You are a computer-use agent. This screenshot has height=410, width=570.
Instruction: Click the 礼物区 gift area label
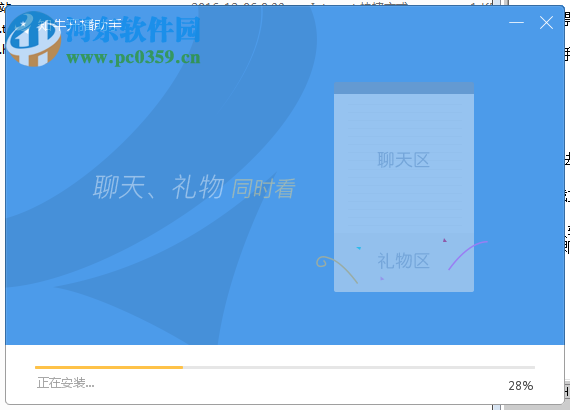(404, 261)
